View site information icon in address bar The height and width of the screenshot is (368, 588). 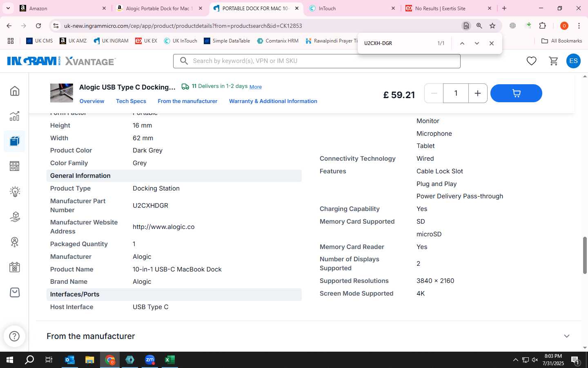click(56, 26)
